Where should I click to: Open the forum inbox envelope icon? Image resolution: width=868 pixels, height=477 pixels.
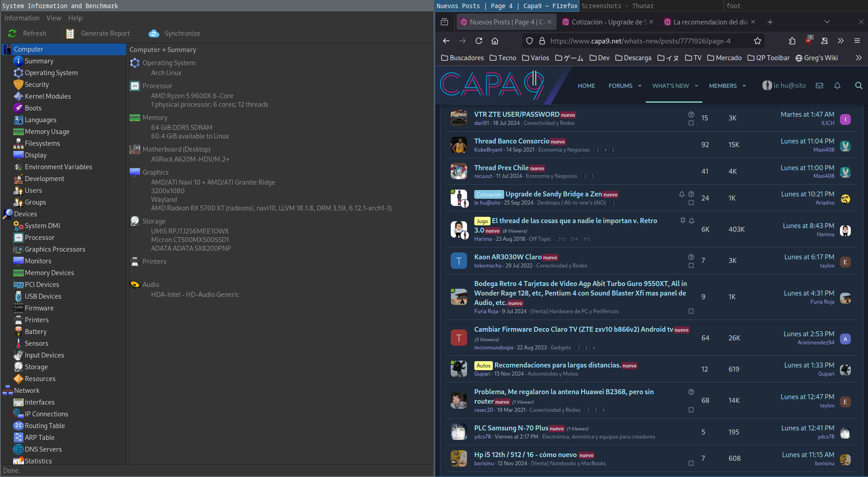[819, 86]
